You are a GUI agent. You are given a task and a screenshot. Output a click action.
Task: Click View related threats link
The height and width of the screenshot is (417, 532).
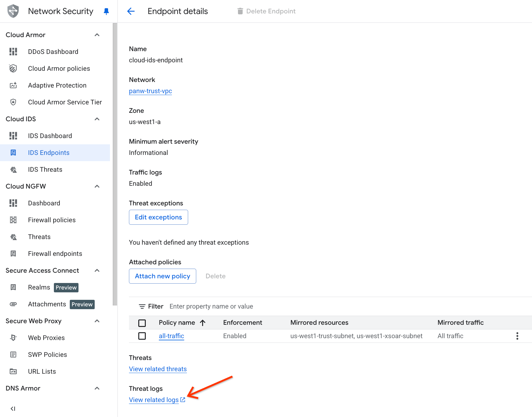(x=158, y=369)
